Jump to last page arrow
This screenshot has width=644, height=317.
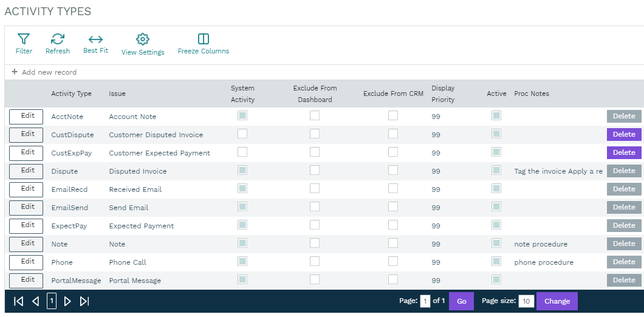(x=84, y=301)
